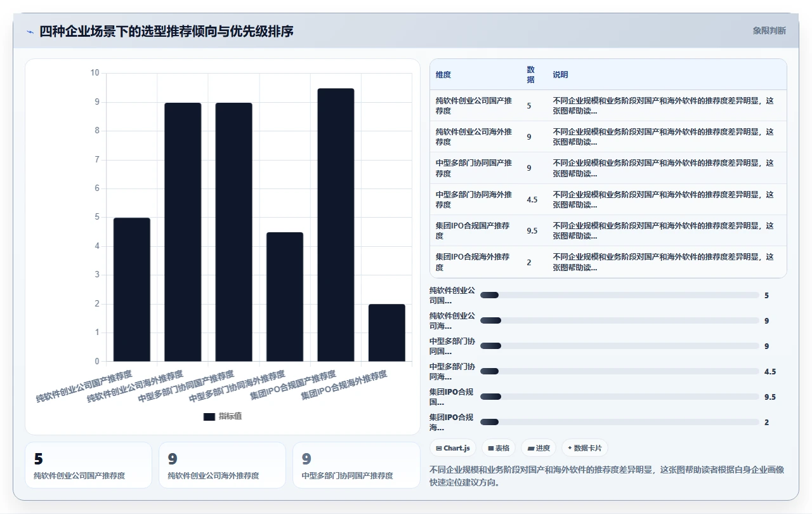The height and width of the screenshot is (514, 812).
Task: Click the 维度 column header
Action: [443, 75]
